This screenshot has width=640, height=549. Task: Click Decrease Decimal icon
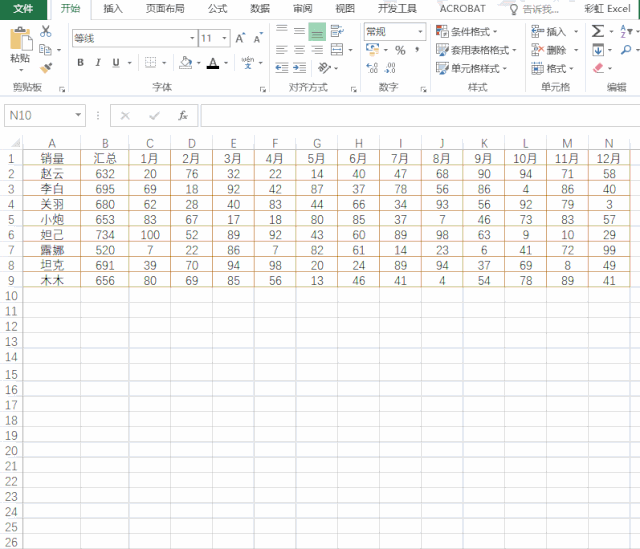pyautogui.click(x=390, y=68)
